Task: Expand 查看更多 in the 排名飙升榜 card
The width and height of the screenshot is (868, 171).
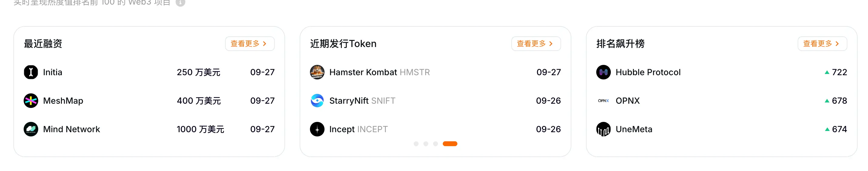Action: (822, 44)
